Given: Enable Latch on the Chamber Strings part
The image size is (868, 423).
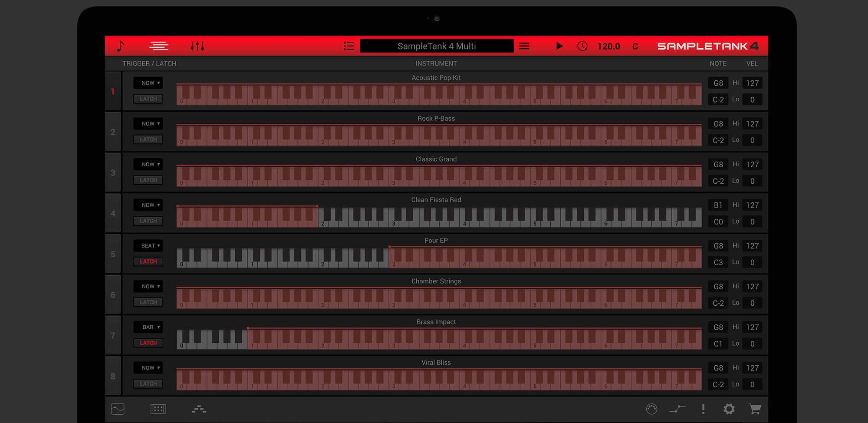Looking at the screenshot, I should point(148,302).
